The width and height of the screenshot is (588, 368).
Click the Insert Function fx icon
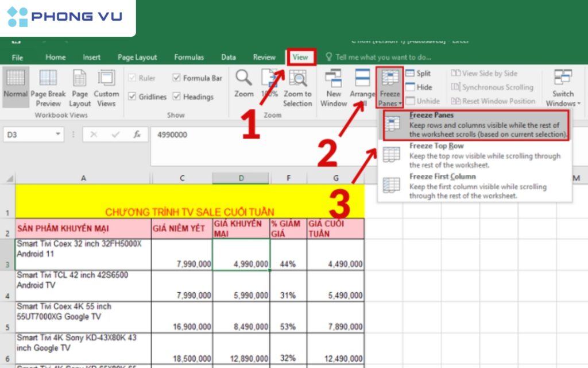(137, 135)
